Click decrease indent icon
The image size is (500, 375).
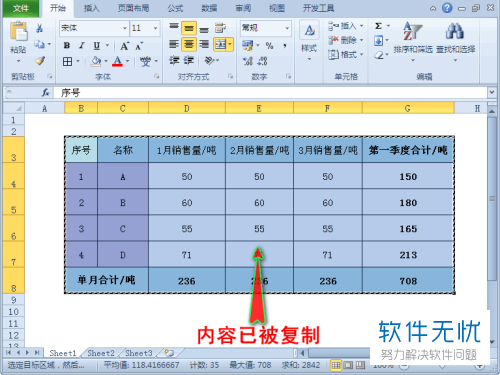[x=174, y=61]
